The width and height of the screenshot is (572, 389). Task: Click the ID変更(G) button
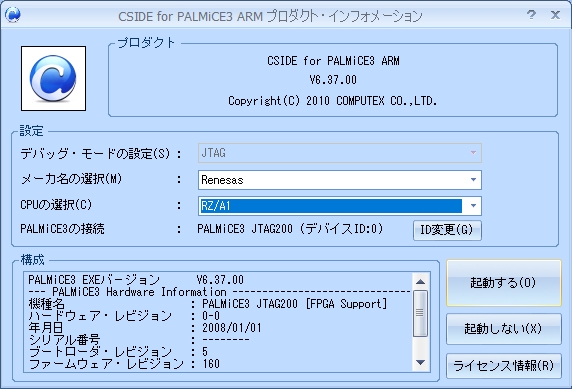(x=447, y=230)
